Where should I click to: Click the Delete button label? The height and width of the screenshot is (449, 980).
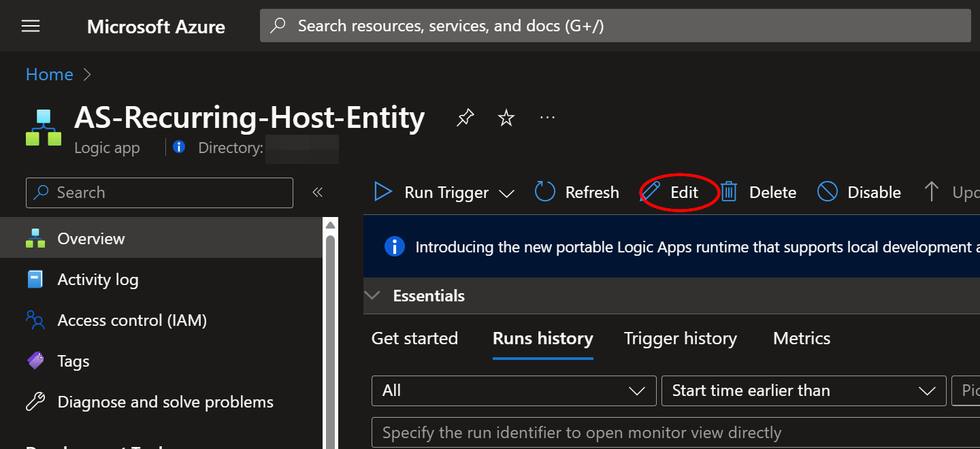tap(772, 193)
